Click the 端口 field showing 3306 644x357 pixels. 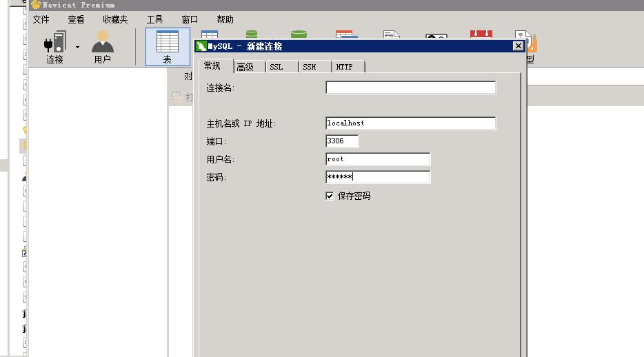click(x=342, y=141)
